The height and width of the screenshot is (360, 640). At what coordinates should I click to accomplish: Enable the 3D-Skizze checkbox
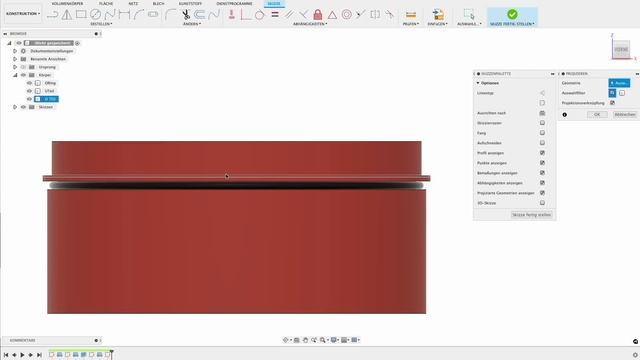pos(542,203)
